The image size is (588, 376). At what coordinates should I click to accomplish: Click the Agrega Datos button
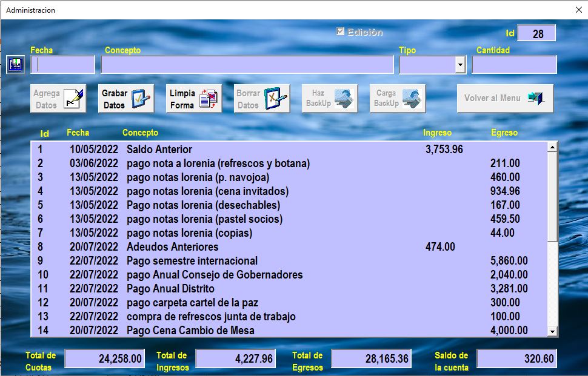[x=58, y=99]
